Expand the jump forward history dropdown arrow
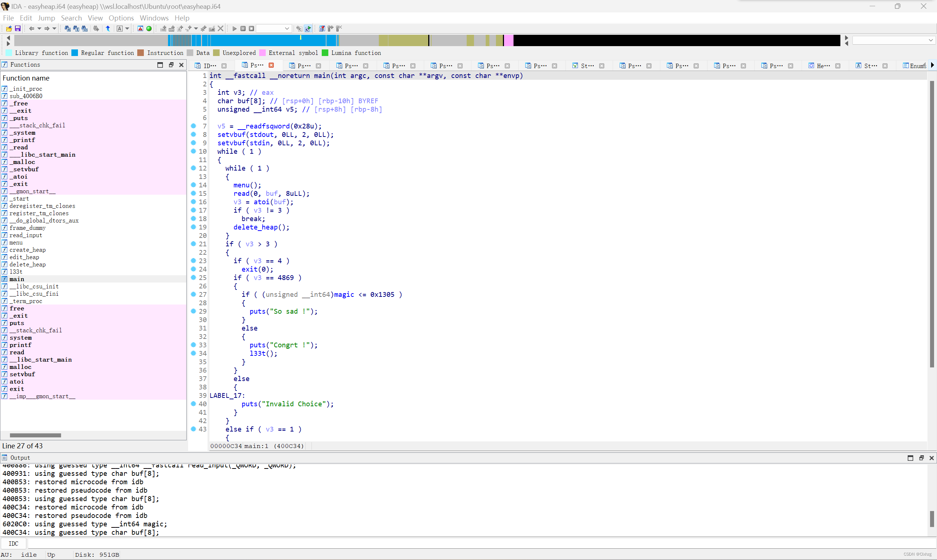The width and height of the screenshot is (937, 560). pyautogui.click(x=54, y=29)
